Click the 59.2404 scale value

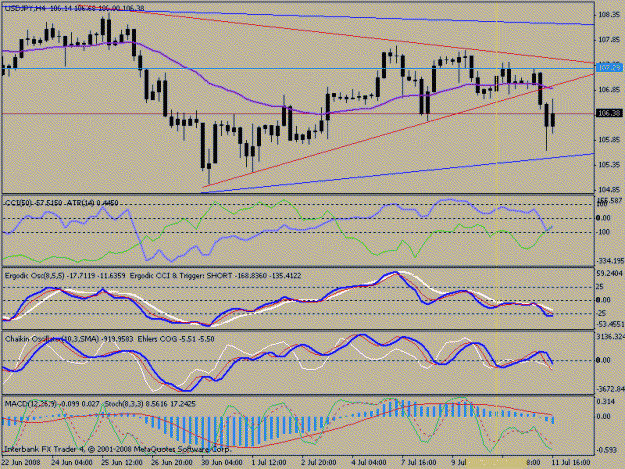click(609, 273)
